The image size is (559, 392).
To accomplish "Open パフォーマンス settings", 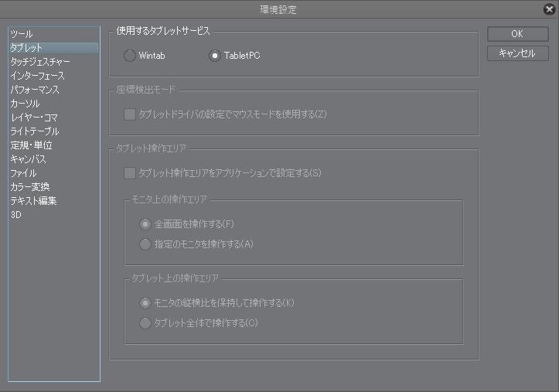I will tap(53, 90).
